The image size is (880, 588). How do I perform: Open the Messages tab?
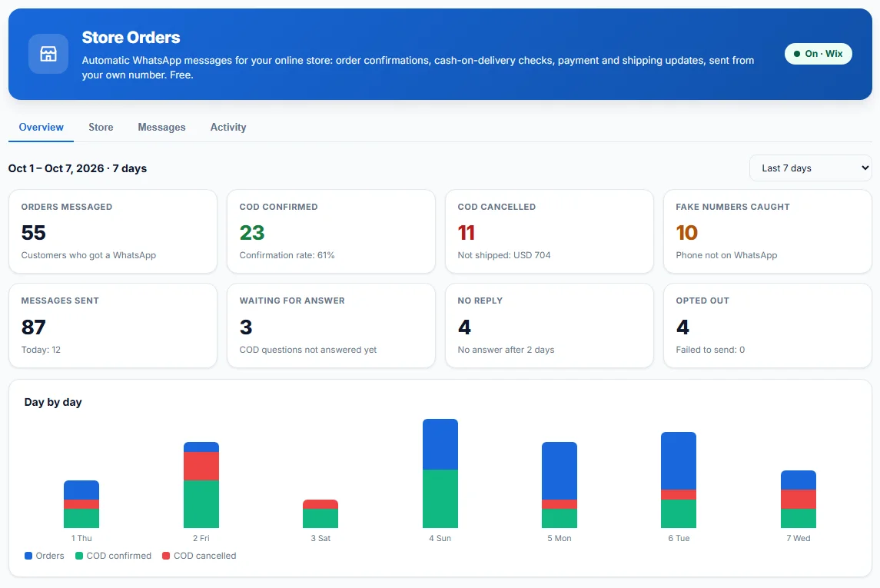[x=161, y=128]
